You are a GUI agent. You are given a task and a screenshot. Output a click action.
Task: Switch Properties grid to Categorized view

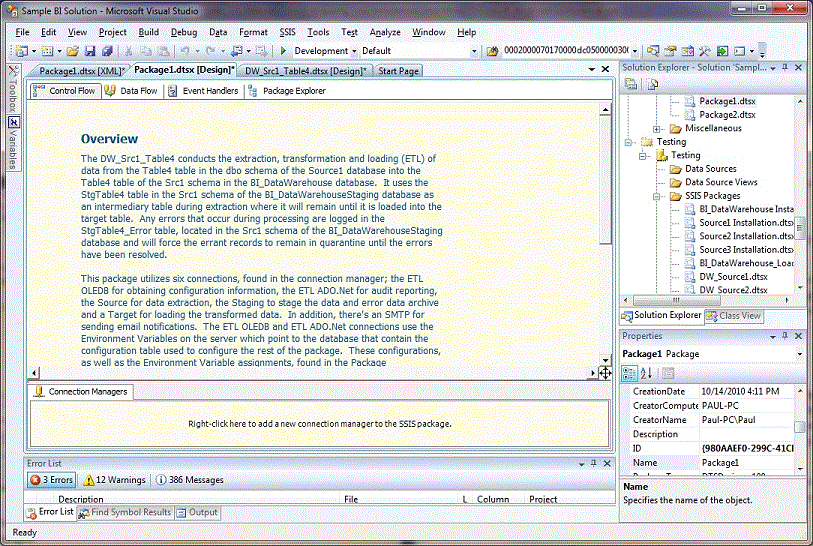click(629, 373)
